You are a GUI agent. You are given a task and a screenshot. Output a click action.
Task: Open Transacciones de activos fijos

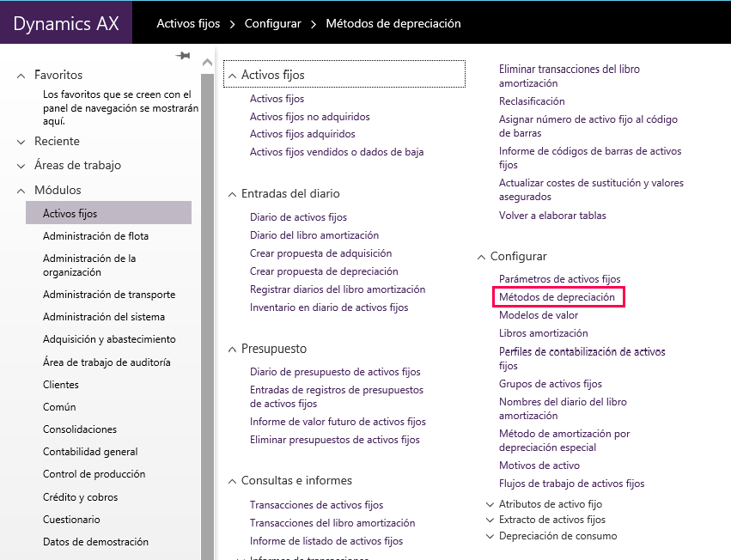pyautogui.click(x=317, y=504)
